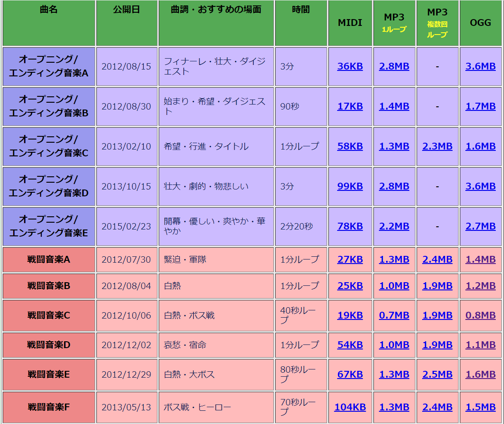
Task: Select the duration 2分20秒
Action: point(297,226)
